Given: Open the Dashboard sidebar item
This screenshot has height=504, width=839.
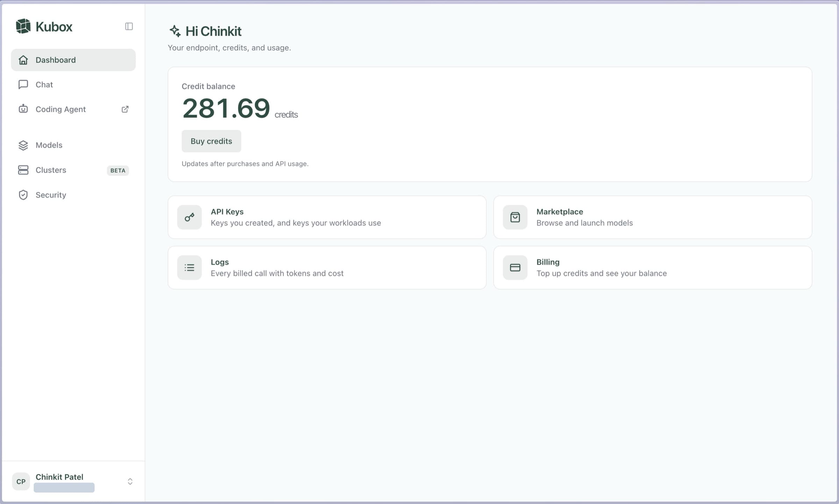Looking at the screenshot, I should click(x=73, y=60).
